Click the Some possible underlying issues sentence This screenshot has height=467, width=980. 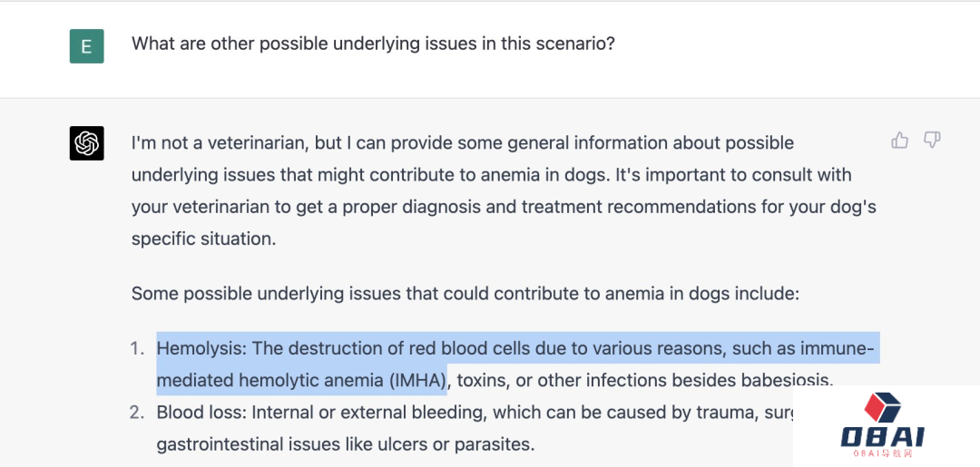(x=465, y=294)
